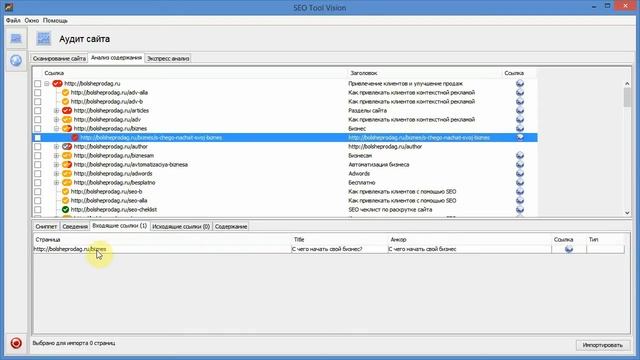Open link globe for adv-b row
The width and height of the screenshot is (640, 360).
pos(520,101)
